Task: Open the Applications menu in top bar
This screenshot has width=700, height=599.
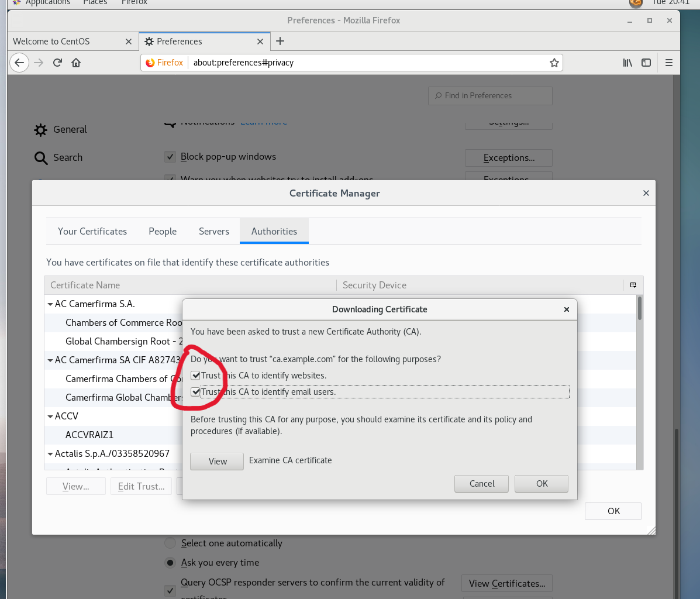Action: tap(48, 3)
